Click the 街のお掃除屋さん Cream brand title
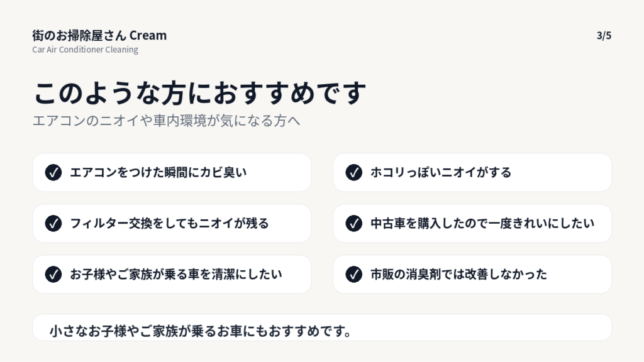Viewport: 644px width, 362px height. pyautogui.click(x=99, y=35)
